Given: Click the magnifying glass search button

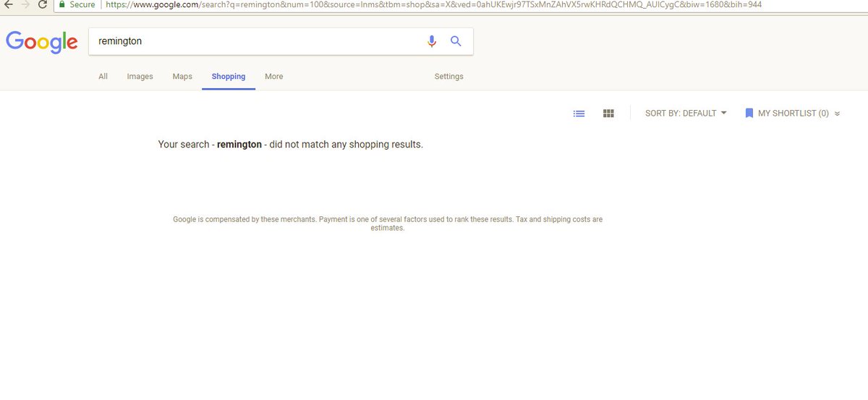Looking at the screenshot, I should [456, 41].
